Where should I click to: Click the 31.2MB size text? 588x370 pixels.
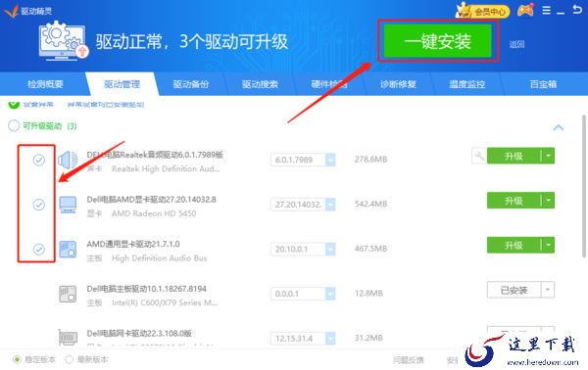point(368,338)
